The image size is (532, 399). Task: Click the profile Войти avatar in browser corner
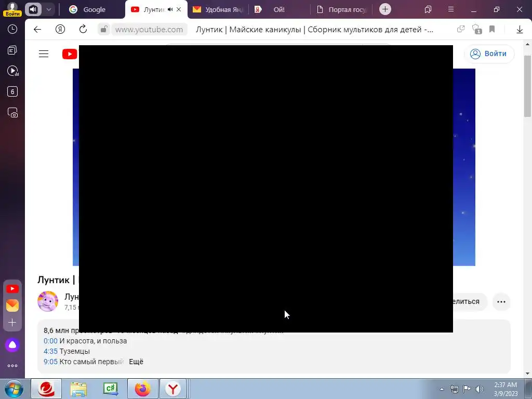12,9
